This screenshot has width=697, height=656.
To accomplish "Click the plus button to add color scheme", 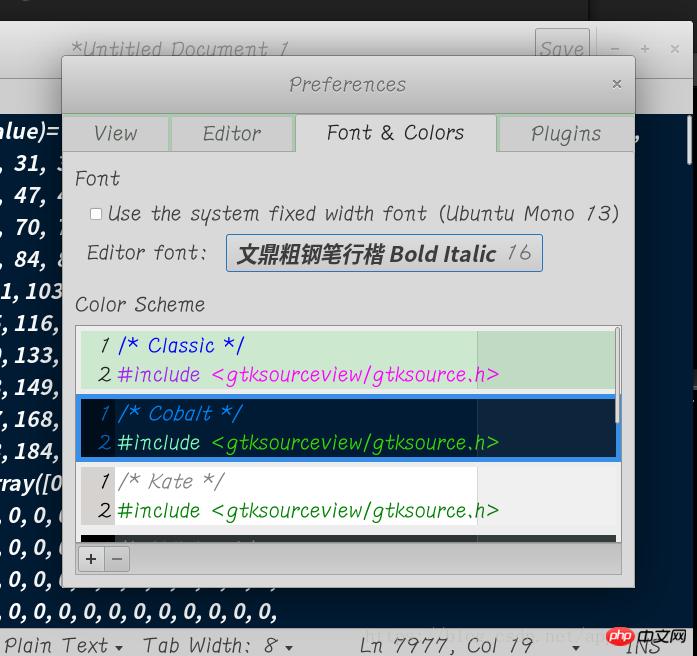I will click(91, 559).
